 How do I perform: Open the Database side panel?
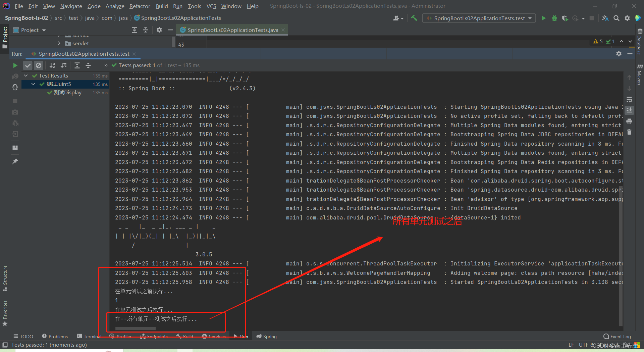639,41
